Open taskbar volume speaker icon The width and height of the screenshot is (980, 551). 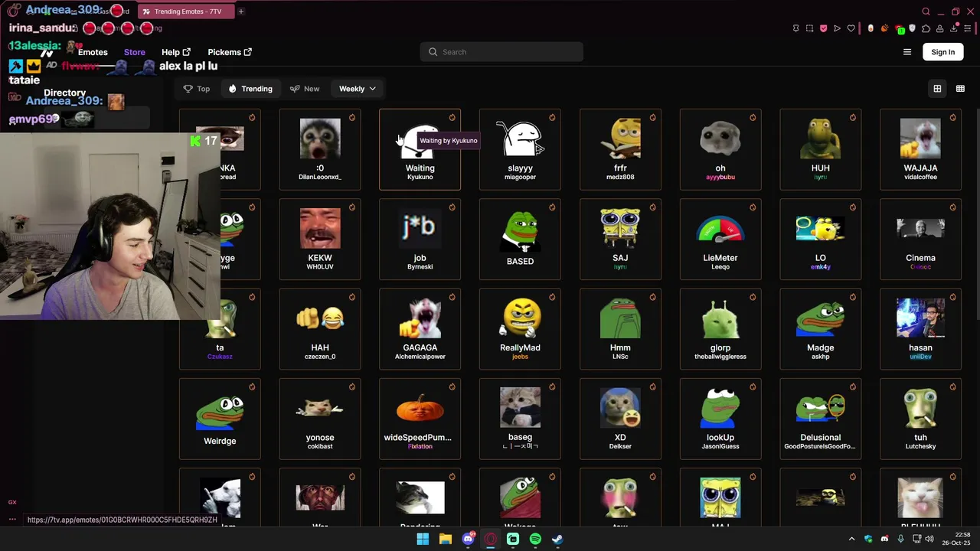(929, 539)
